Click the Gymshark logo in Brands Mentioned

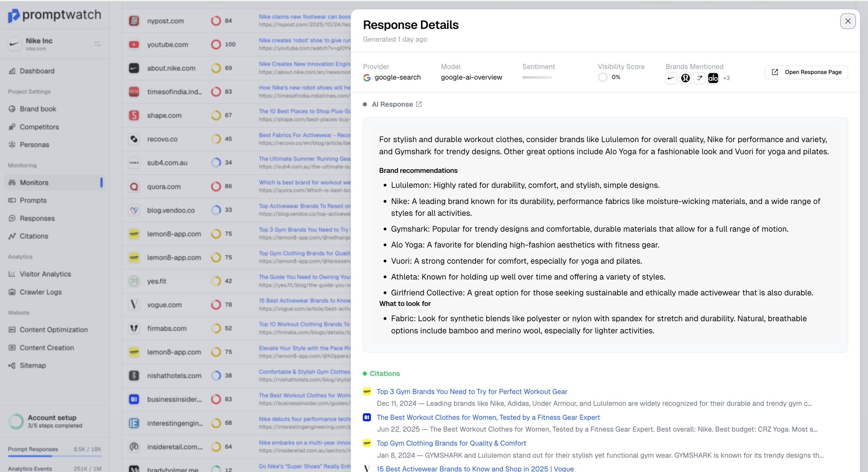pos(699,78)
